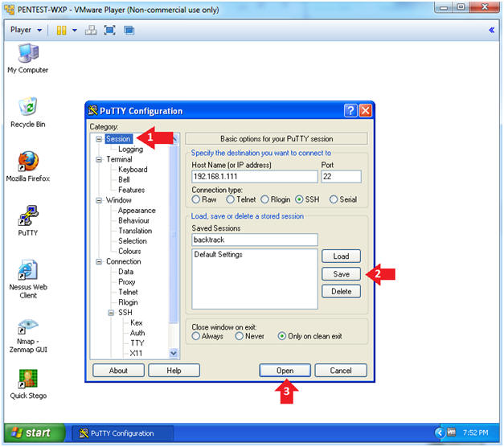
Task: Set close window on exit Never
Action: pyautogui.click(x=249, y=336)
